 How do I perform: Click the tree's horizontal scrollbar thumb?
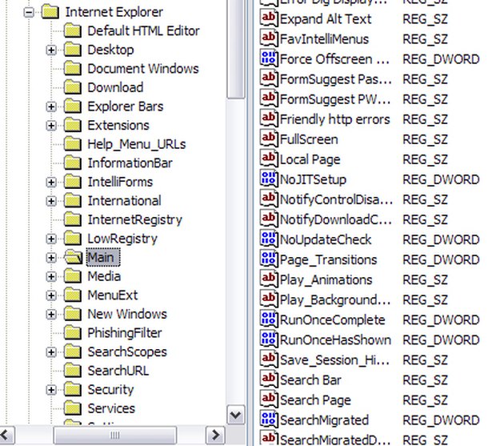pyautogui.click(x=114, y=436)
